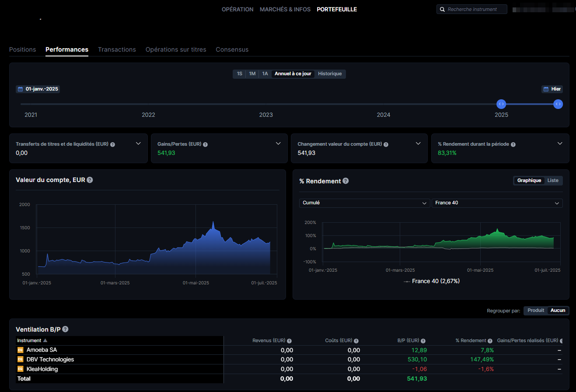Select the Historique period option
Viewport: 576px width, 392px height.
coord(330,74)
